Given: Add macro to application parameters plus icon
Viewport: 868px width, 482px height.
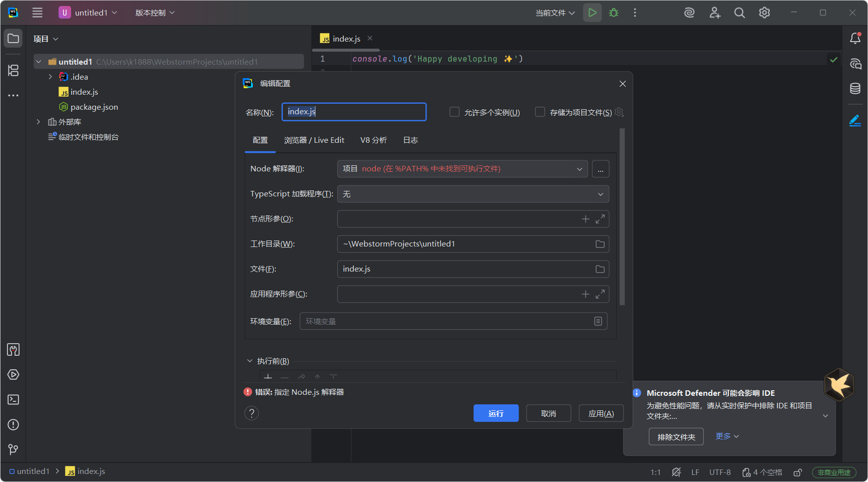Looking at the screenshot, I should (x=585, y=294).
